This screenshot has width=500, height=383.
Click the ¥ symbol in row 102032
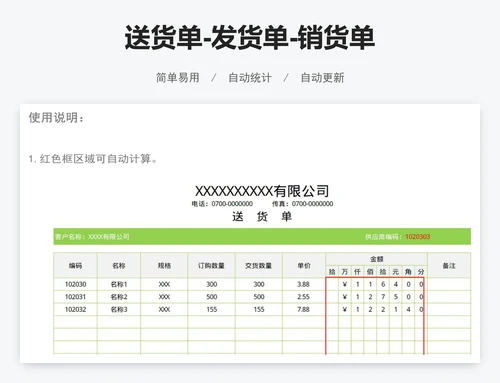coord(345,309)
